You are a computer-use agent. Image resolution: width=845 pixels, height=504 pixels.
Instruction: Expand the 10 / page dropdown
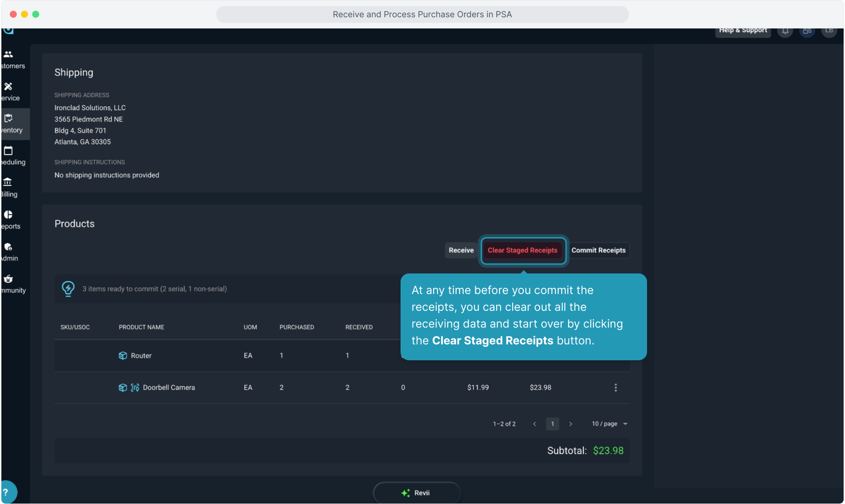(609, 424)
